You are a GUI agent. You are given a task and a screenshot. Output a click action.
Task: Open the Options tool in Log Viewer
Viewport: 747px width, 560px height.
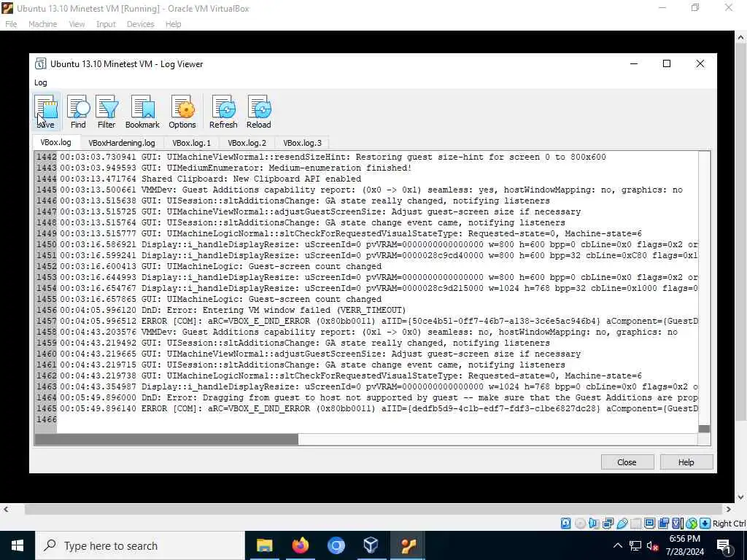(182, 112)
